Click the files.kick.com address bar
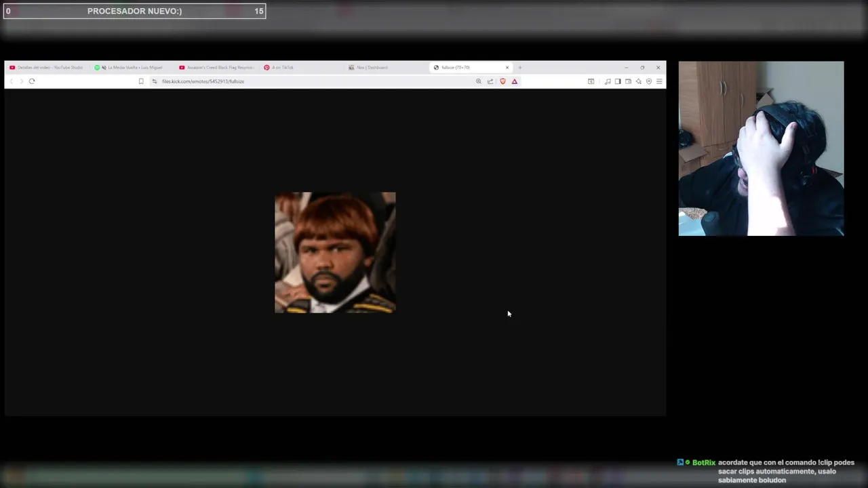The image size is (868, 488). pyautogui.click(x=315, y=81)
